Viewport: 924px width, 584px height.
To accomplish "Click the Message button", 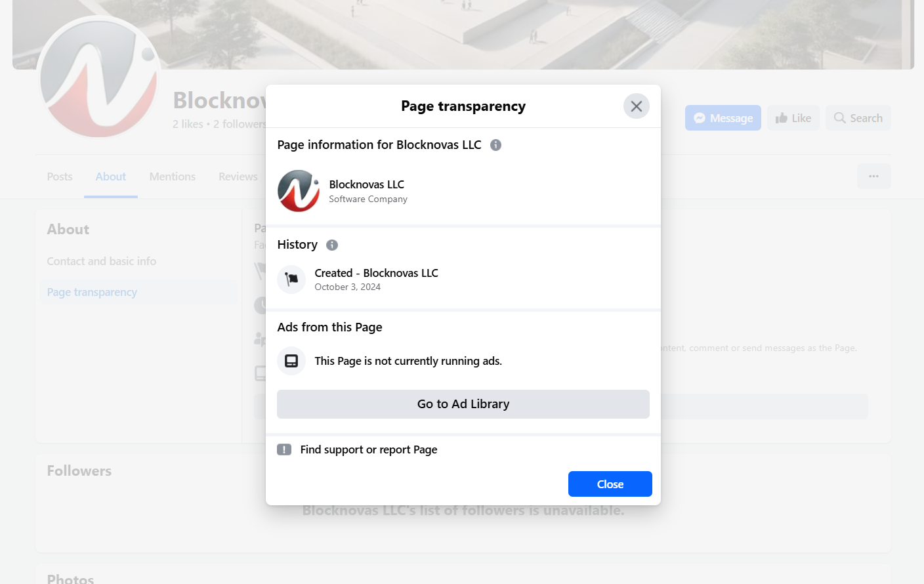I will pos(723,118).
